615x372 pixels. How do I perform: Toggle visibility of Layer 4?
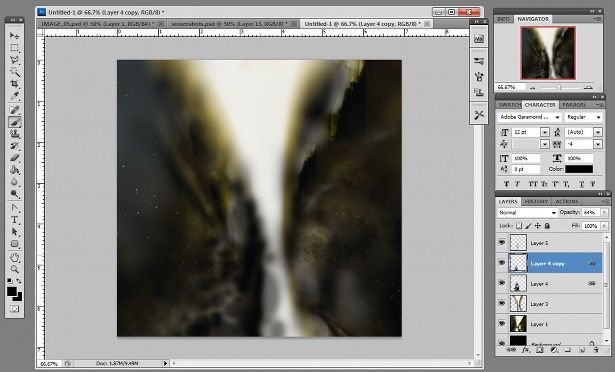[x=502, y=283]
